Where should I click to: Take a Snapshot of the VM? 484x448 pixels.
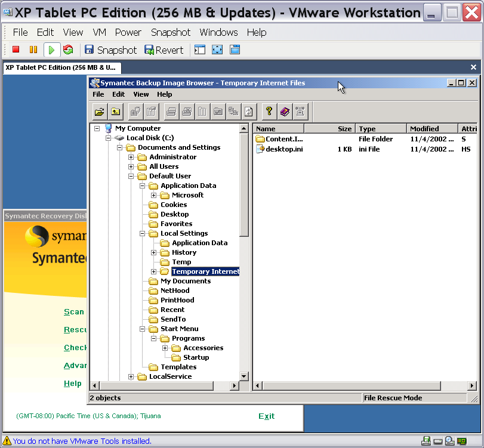coord(110,50)
